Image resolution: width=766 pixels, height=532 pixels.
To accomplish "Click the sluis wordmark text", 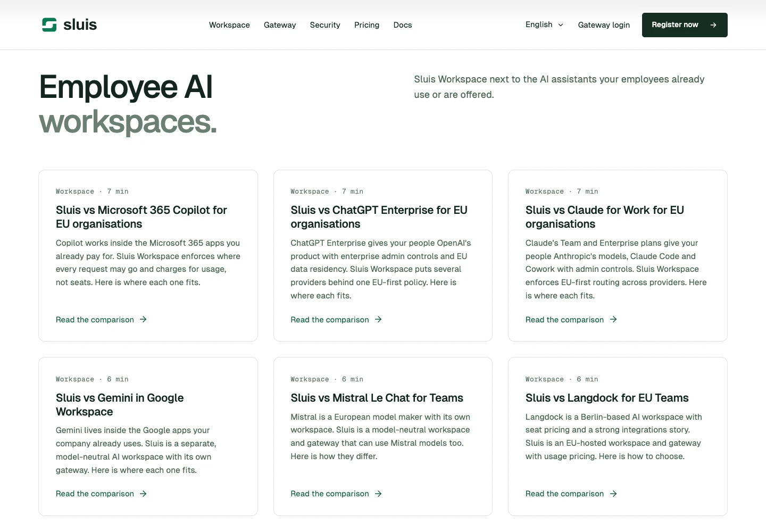I will pyautogui.click(x=80, y=25).
